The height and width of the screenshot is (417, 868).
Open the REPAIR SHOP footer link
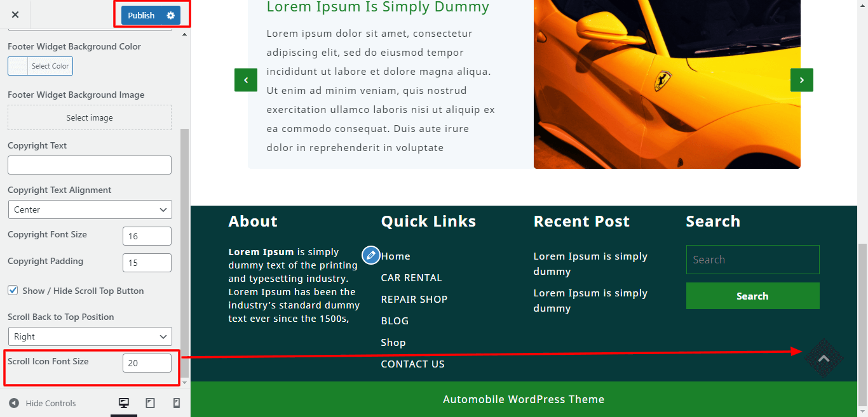click(x=414, y=300)
